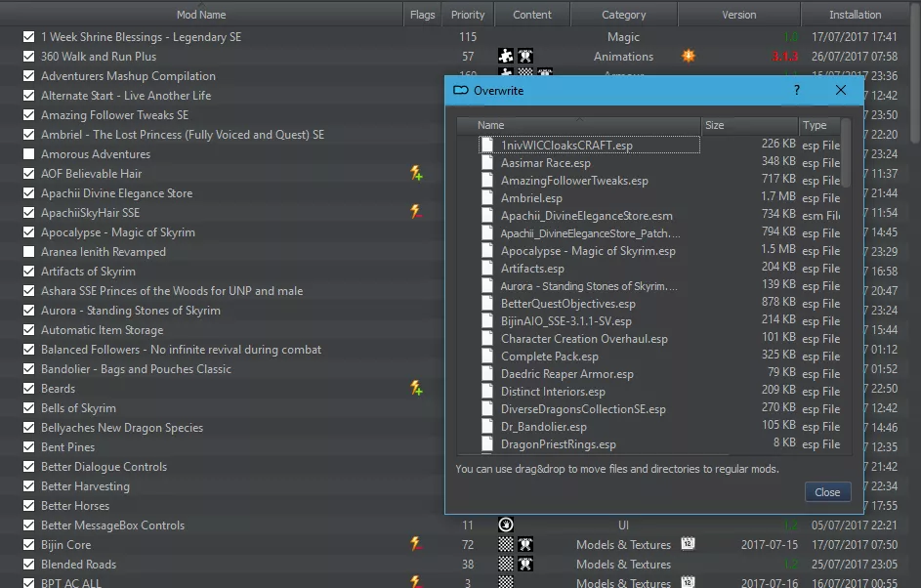Enable the Amorous Adventures mod checkbox
921x588 pixels.
(28, 154)
